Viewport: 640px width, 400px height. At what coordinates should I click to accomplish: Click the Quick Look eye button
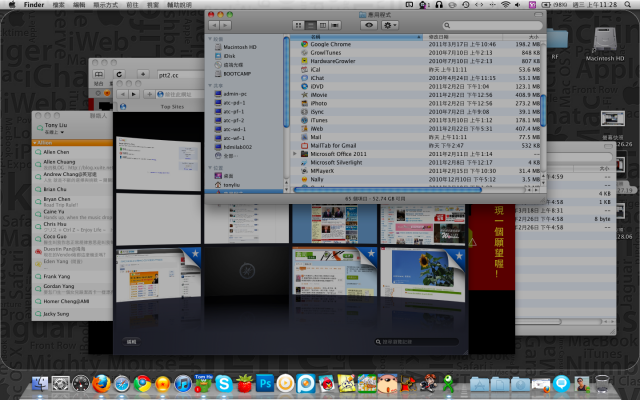click(369, 25)
